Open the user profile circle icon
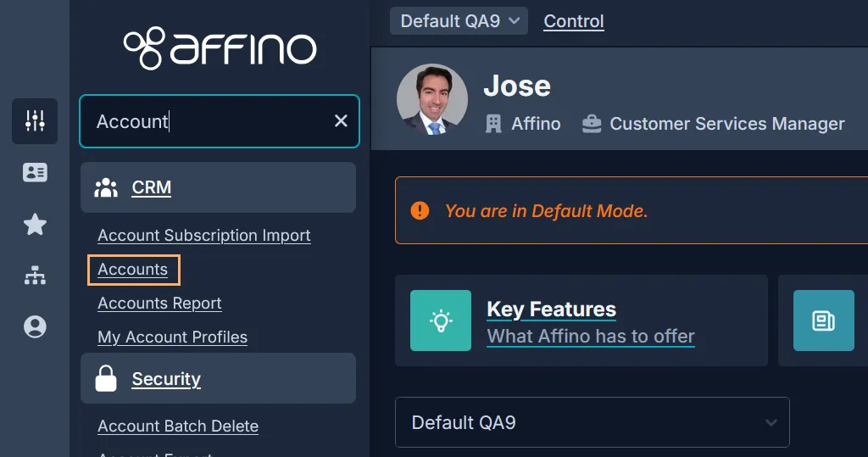The height and width of the screenshot is (457, 868). tap(35, 327)
